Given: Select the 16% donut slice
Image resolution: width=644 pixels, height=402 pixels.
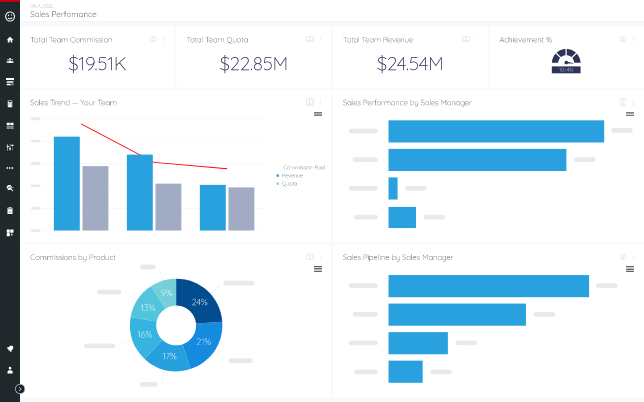Looking at the screenshot, I should [x=143, y=335].
